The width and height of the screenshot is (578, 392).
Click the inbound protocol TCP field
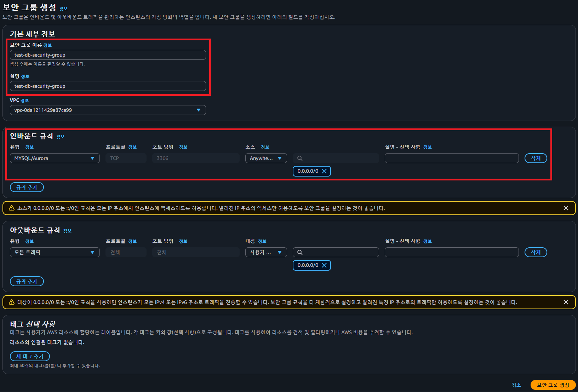(126, 158)
